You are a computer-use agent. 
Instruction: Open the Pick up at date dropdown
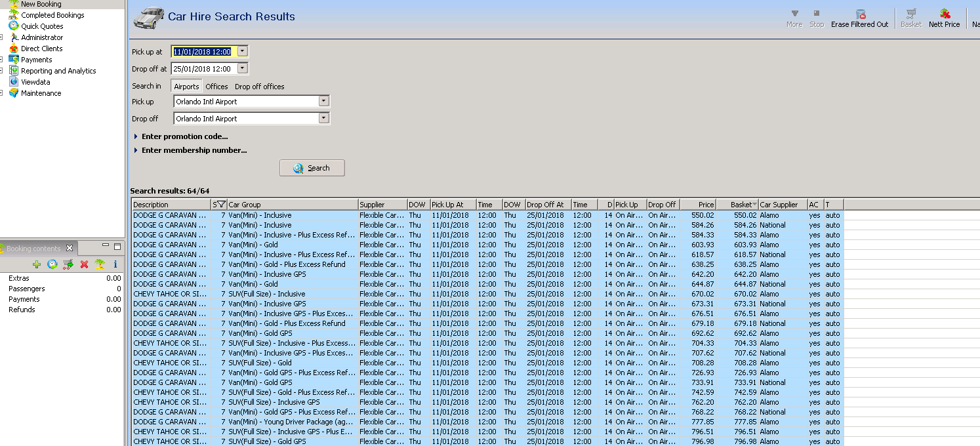click(x=243, y=51)
